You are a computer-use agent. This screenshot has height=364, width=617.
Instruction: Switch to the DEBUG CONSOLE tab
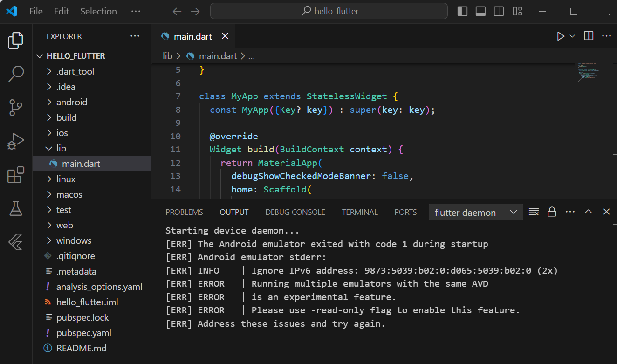[295, 212]
